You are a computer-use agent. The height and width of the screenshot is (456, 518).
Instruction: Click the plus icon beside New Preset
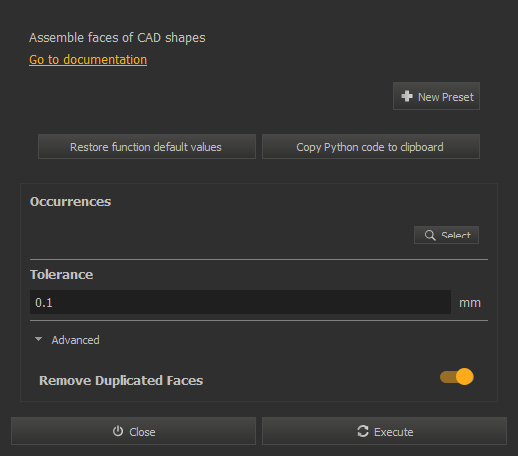click(407, 96)
